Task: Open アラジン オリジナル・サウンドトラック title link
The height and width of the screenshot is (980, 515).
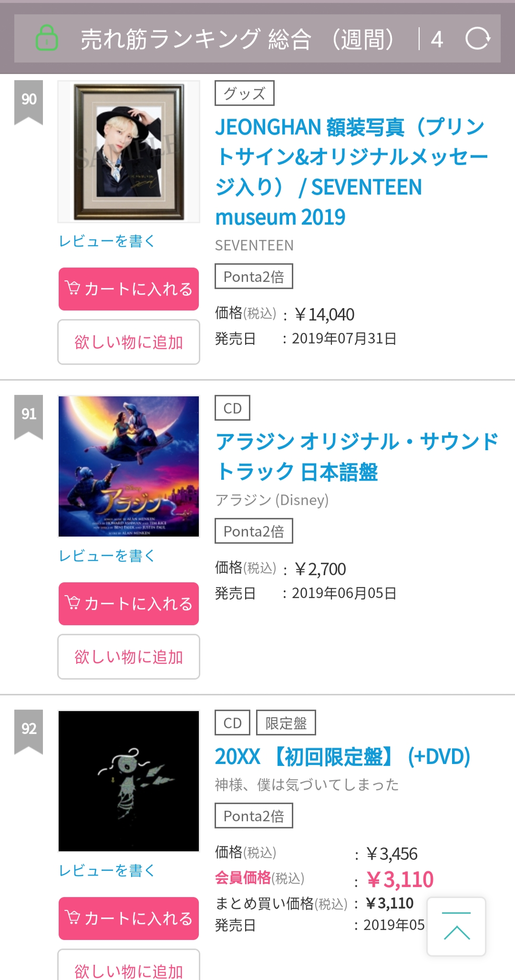Action: click(357, 456)
